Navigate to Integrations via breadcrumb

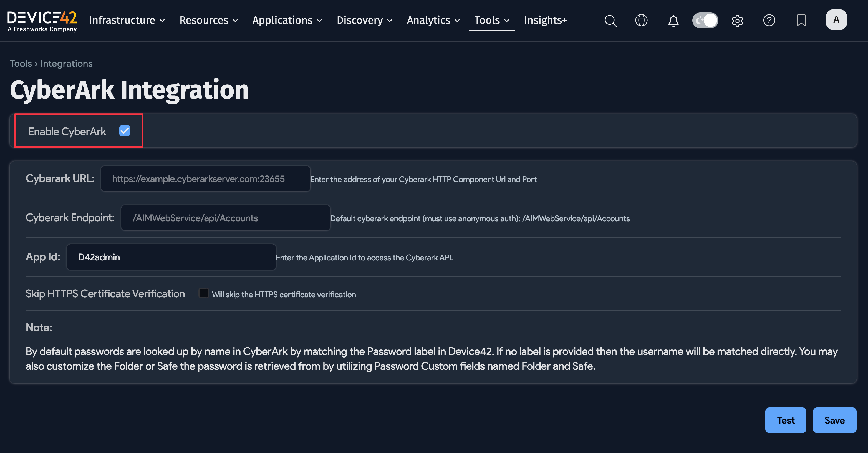point(66,63)
